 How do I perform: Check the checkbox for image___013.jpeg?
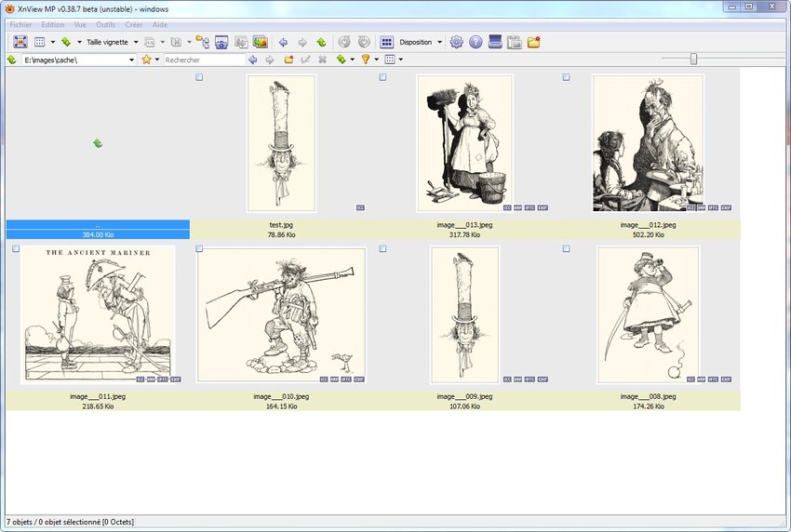pos(382,77)
